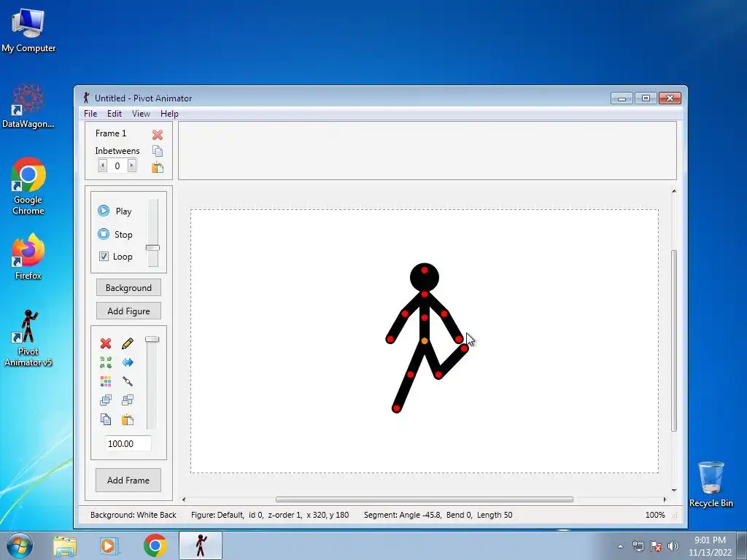
Task: Select the red handle on stickman's head
Action: pyautogui.click(x=424, y=270)
